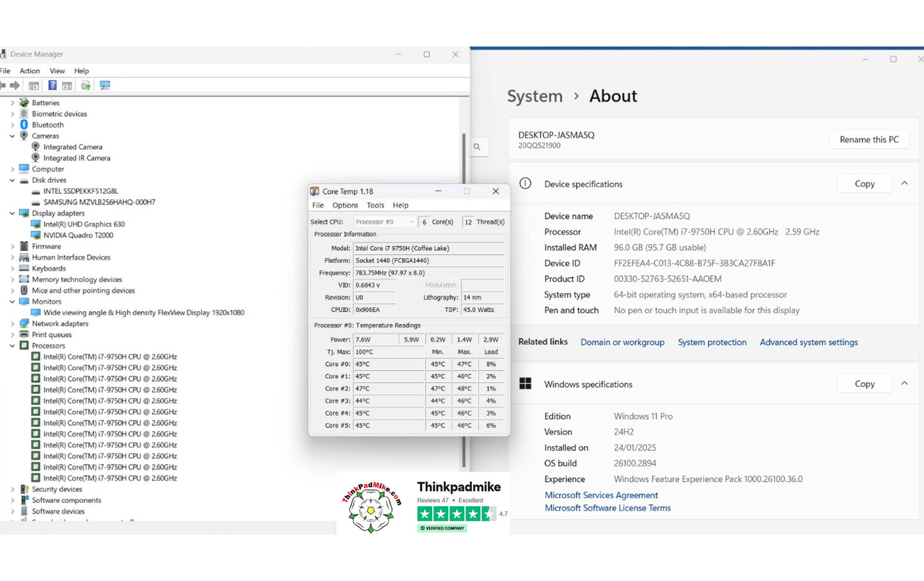Open the Select CPU Processor #0 dropdown
This screenshot has width=924, height=581.
click(x=385, y=222)
